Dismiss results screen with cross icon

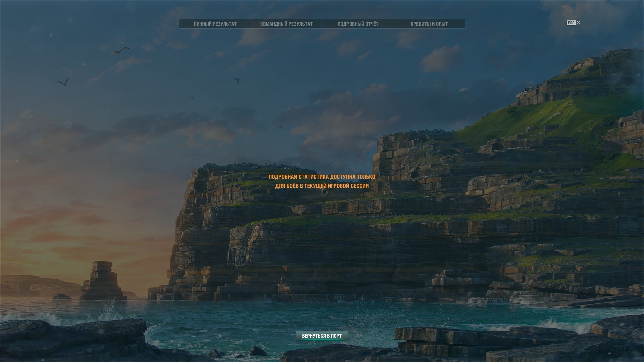pyautogui.click(x=579, y=23)
